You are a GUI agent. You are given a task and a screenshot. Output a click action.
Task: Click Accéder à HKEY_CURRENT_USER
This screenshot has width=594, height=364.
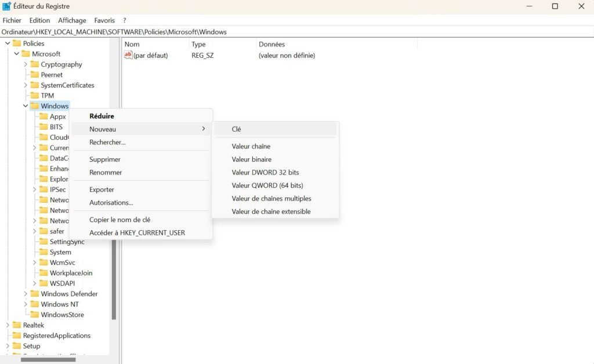click(140, 232)
